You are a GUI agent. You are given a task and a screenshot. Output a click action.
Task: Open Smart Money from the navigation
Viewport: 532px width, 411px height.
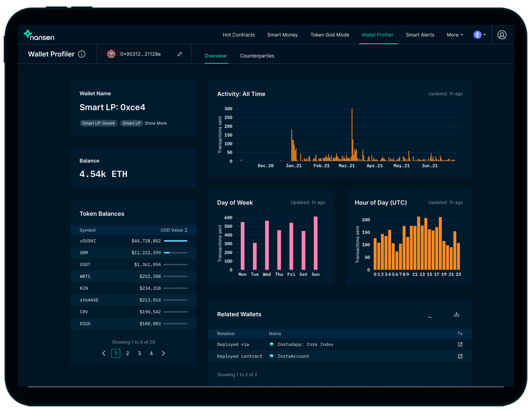coord(282,35)
